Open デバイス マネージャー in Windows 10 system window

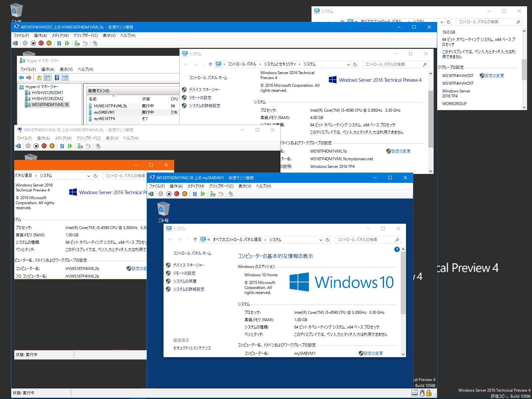point(189,265)
